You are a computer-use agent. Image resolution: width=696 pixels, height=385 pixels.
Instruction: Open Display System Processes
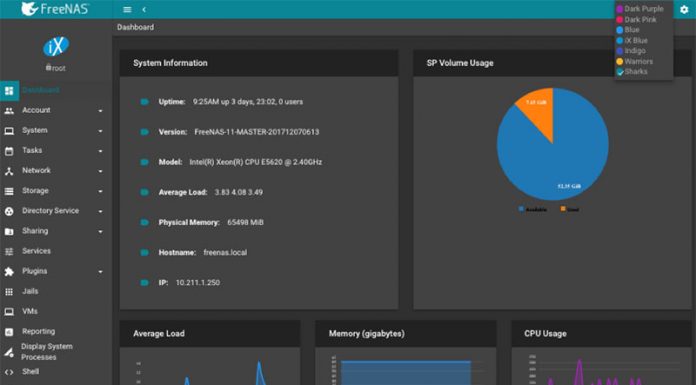tap(47, 352)
